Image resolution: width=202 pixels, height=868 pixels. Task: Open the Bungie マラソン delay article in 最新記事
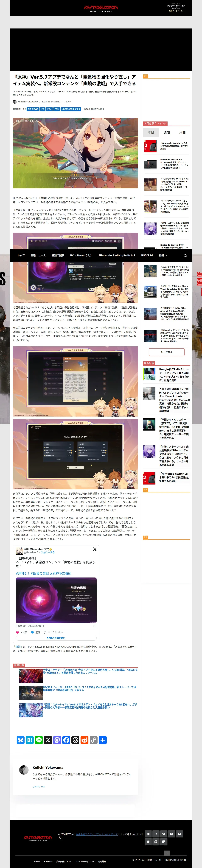[174, 375]
